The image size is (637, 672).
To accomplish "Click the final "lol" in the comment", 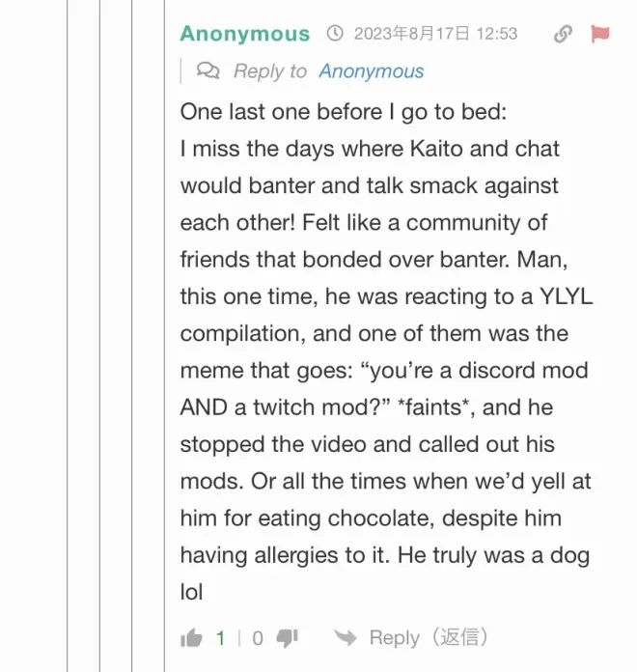I will point(191,591).
